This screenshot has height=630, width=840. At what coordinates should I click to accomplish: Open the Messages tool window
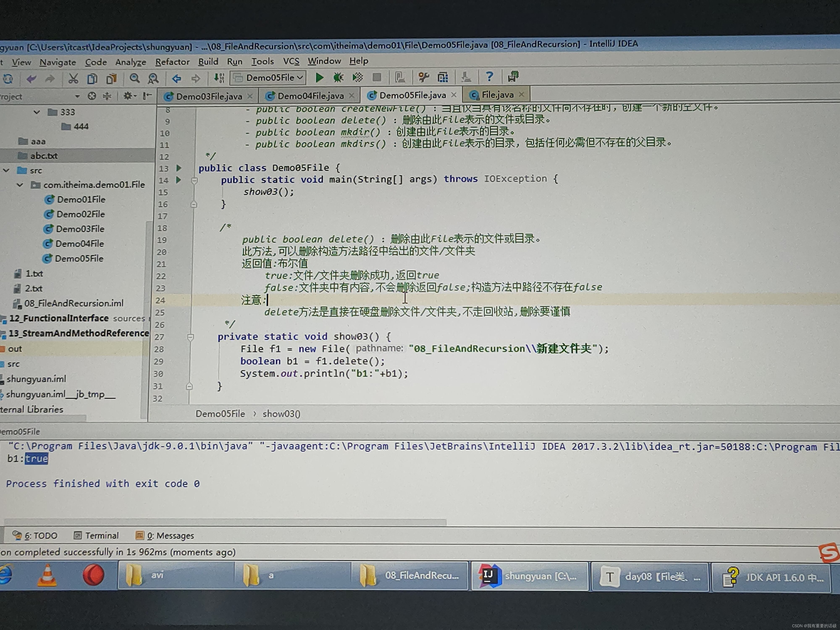click(x=165, y=535)
